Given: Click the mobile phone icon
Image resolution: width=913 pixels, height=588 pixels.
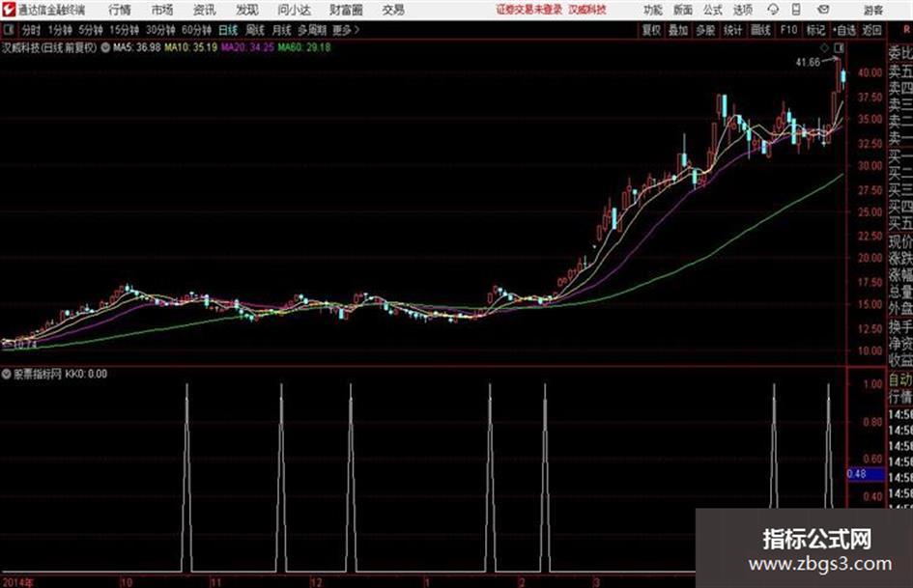Looking at the screenshot, I should point(796,10).
